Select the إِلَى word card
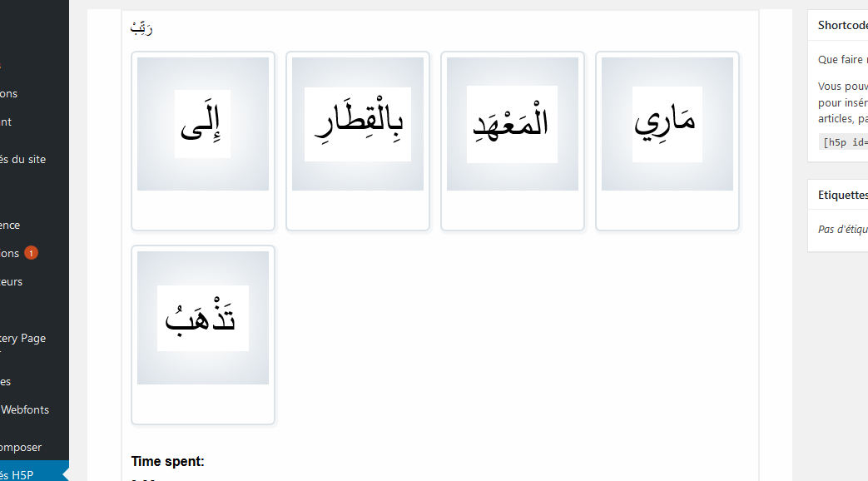Screen dimensions: 868x481 point(202,141)
